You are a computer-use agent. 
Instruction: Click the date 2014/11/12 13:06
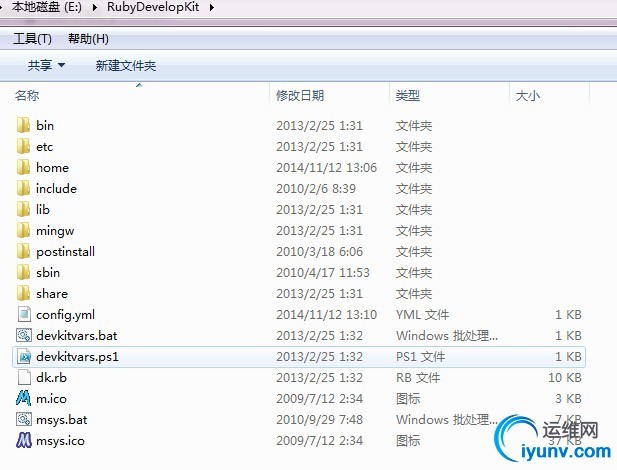pyautogui.click(x=327, y=168)
